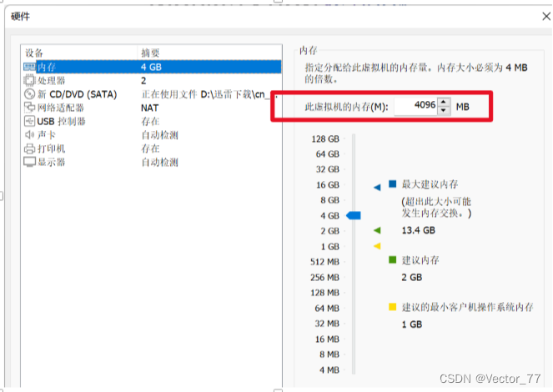
Task: Click the 8 MB slider scale label
Action: (x=329, y=354)
